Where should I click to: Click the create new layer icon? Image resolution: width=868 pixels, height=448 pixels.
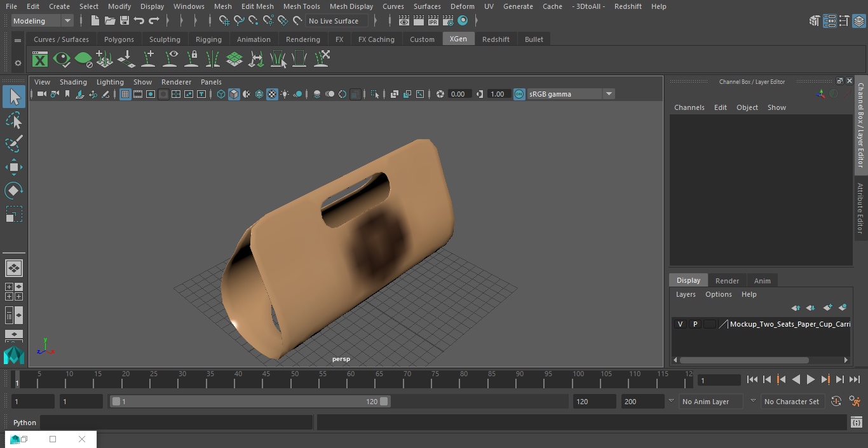click(827, 308)
